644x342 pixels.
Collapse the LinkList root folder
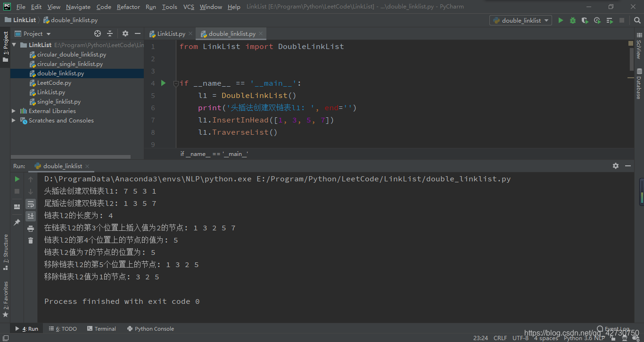pos(14,45)
